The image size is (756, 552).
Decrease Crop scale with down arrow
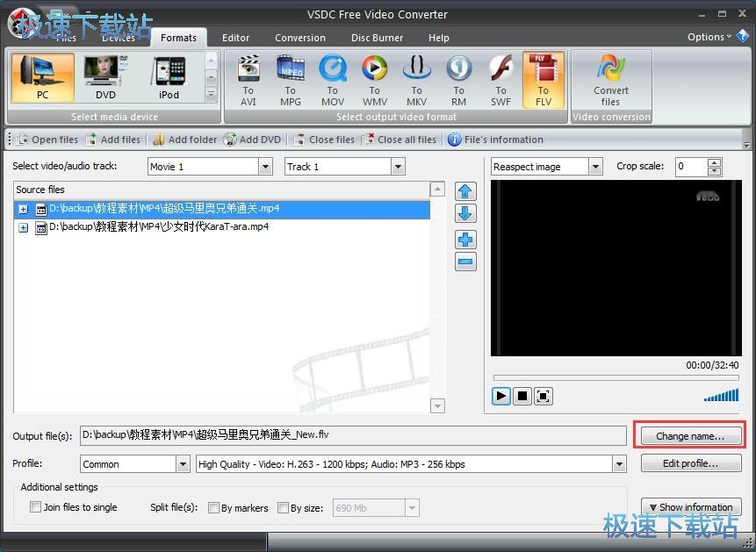pyautogui.click(x=714, y=171)
